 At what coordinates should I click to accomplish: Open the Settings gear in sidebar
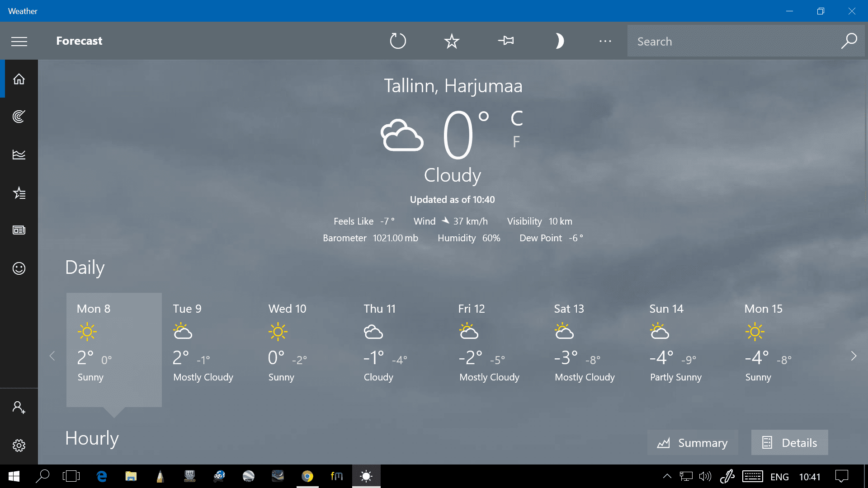coord(19,446)
